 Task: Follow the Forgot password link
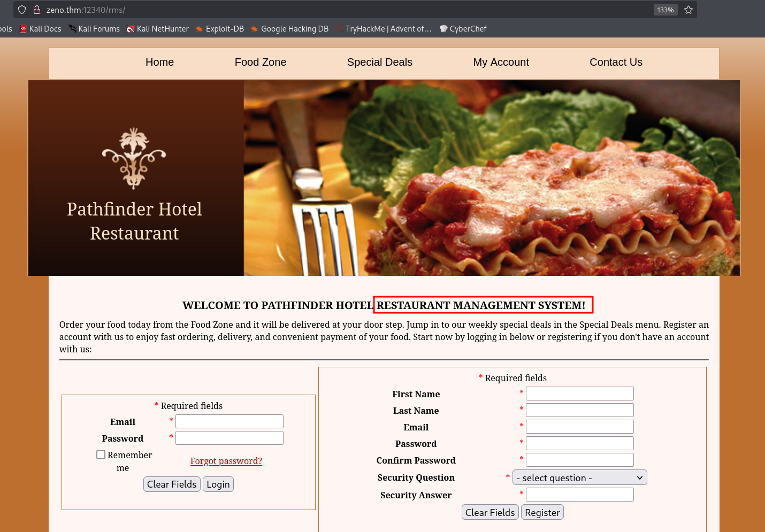tap(226, 461)
